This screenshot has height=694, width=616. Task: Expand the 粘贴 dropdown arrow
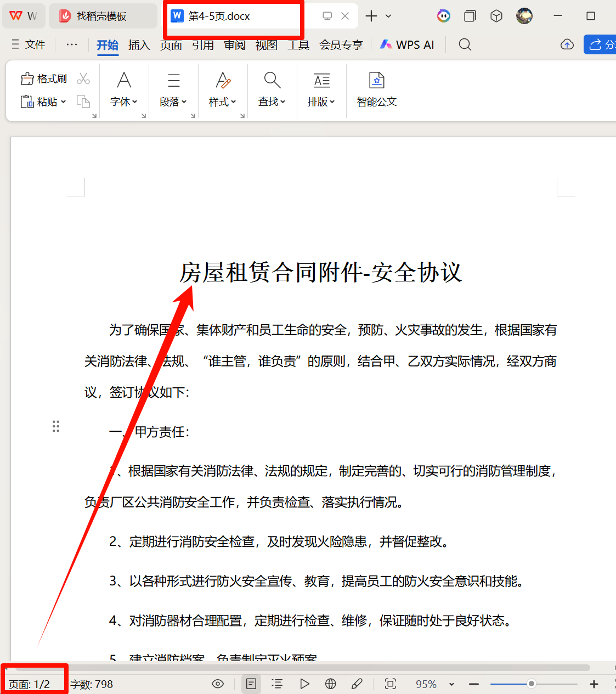(x=64, y=102)
